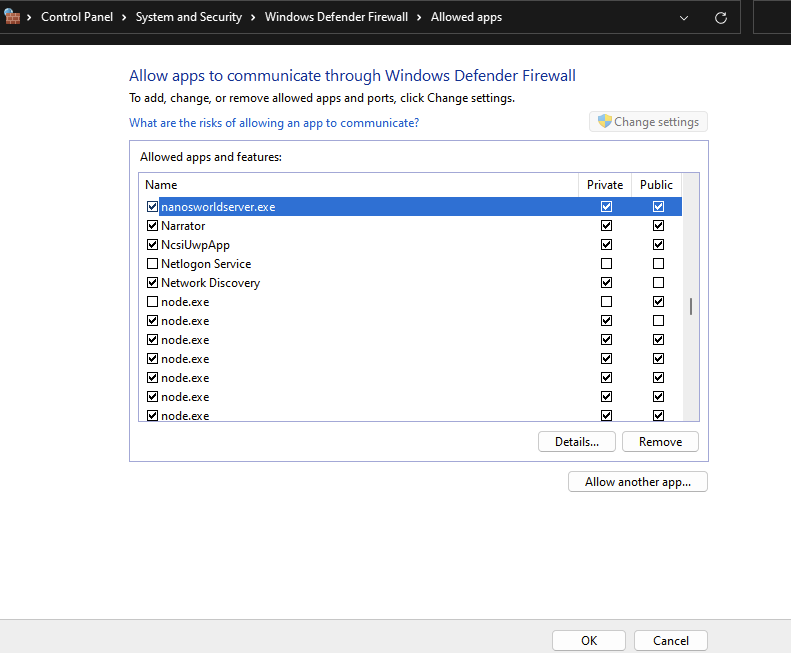
Task: Toggle the Private checkbox for nanosworldserver.exe
Action: 606,206
